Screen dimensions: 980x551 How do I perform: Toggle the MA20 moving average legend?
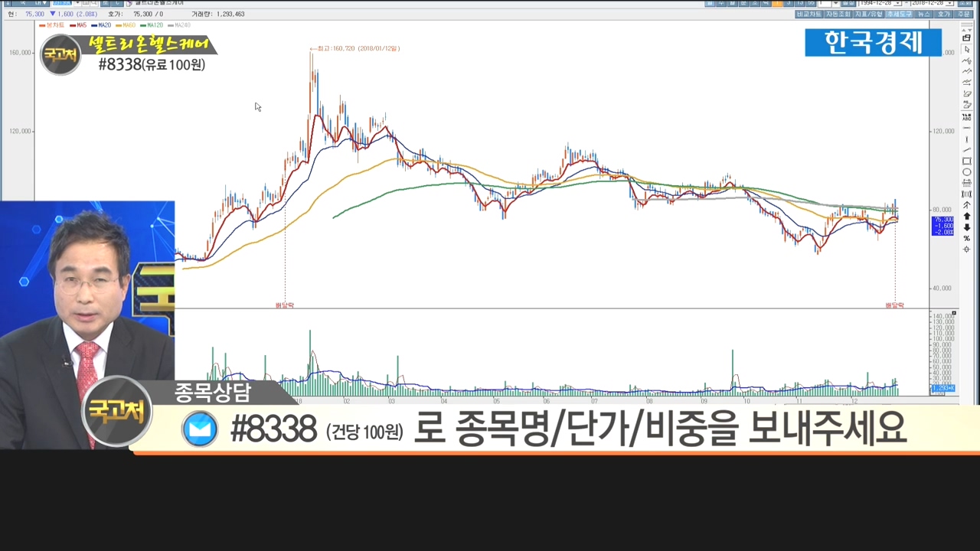[x=103, y=25]
